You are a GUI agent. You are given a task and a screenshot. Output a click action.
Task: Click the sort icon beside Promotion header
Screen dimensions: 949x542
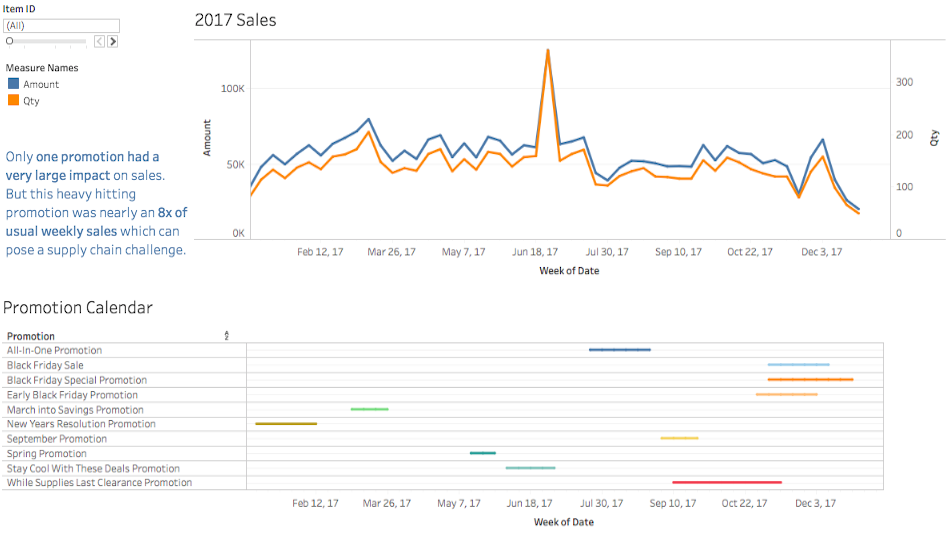point(226,336)
